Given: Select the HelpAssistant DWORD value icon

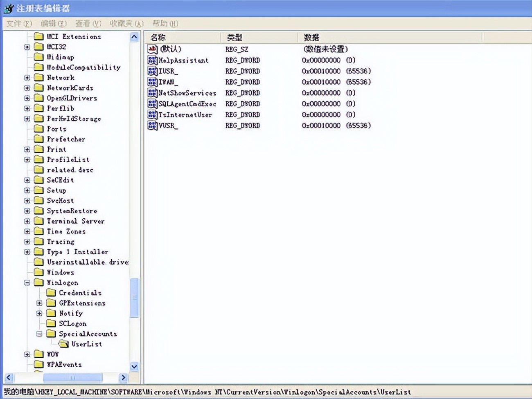Looking at the screenshot, I should coord(152,60).
